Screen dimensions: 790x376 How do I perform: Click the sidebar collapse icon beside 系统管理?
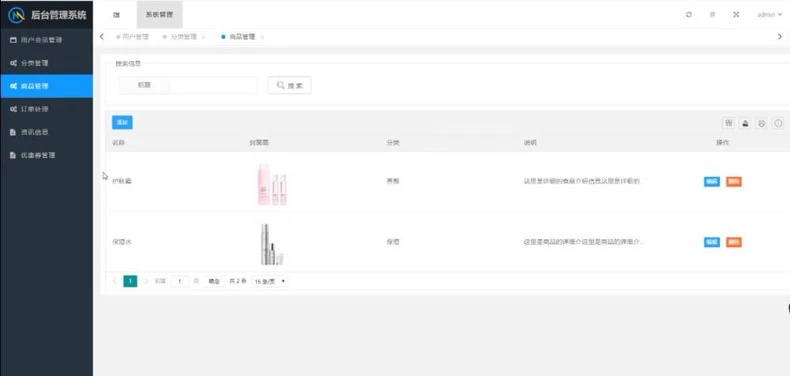116,15
